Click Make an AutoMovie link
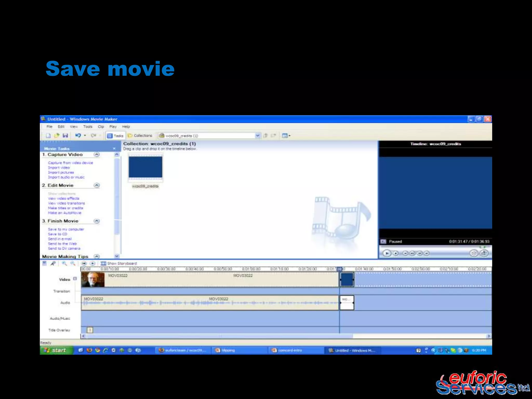 65,213
